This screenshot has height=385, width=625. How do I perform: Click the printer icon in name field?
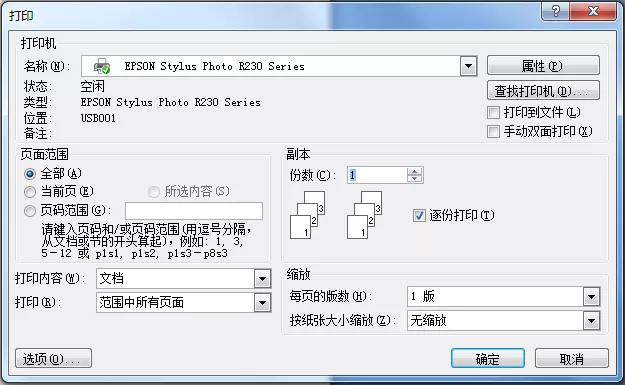click(x=102, y=66)
